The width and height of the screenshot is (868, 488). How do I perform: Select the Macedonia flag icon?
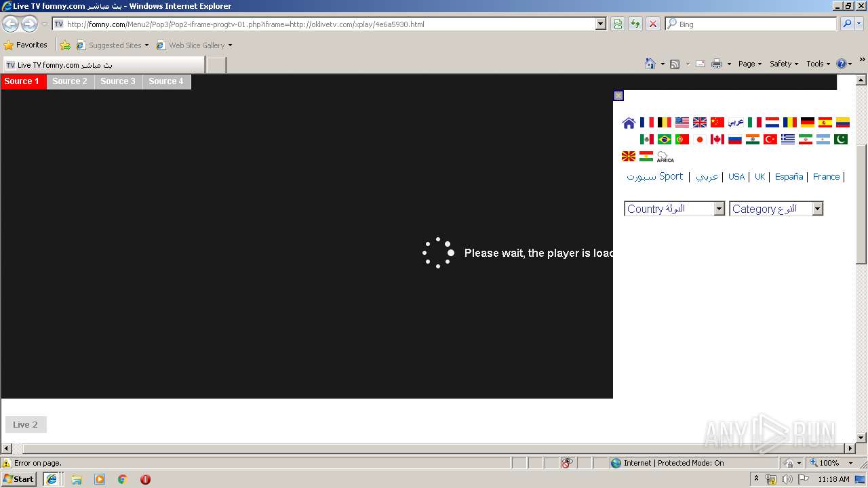pos(629,156)
